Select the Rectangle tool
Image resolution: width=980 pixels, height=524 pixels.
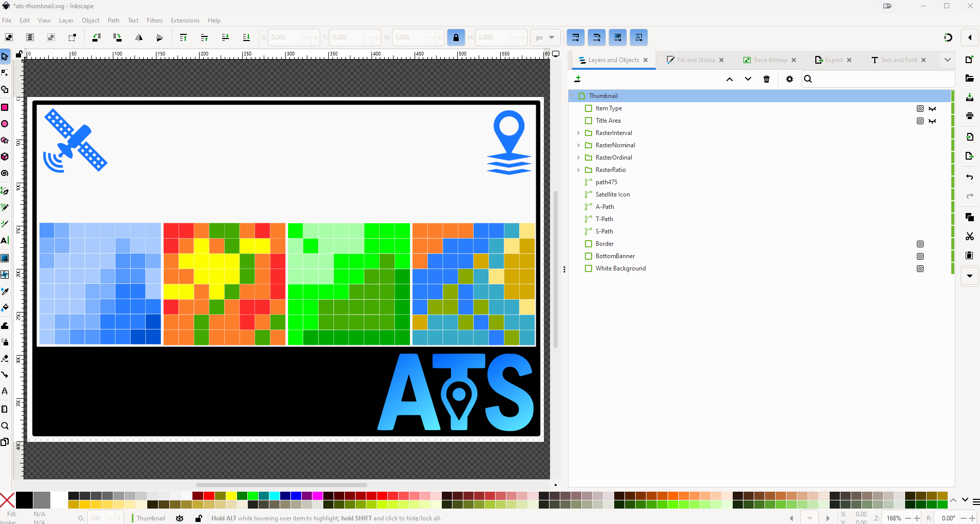coord(5,107)
